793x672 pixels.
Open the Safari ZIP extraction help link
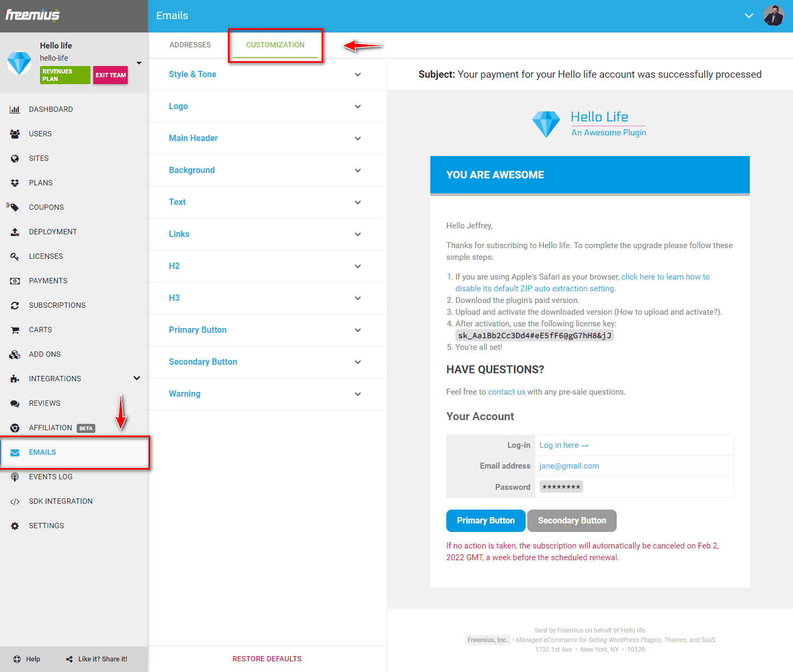coord(583,283)
